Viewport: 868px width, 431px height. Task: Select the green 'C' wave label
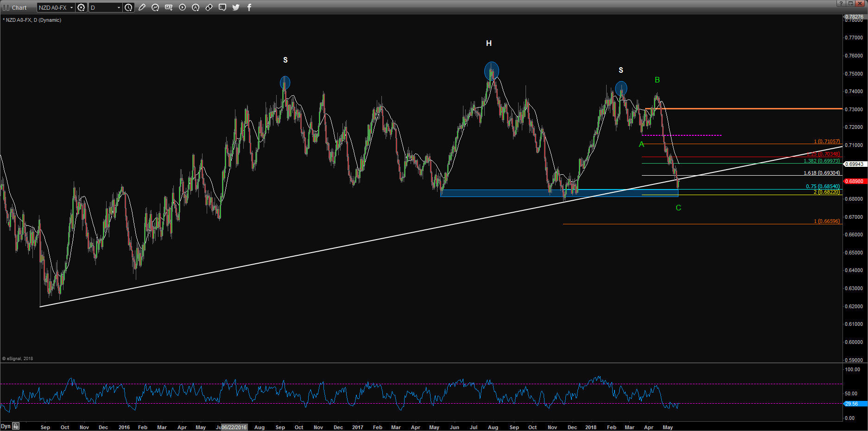tap(678, 208)
